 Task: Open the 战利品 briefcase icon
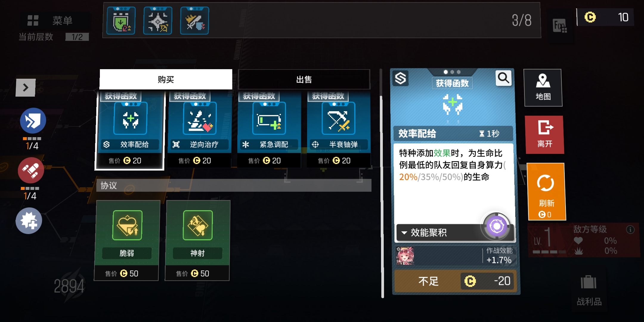(x=589, y=282)
